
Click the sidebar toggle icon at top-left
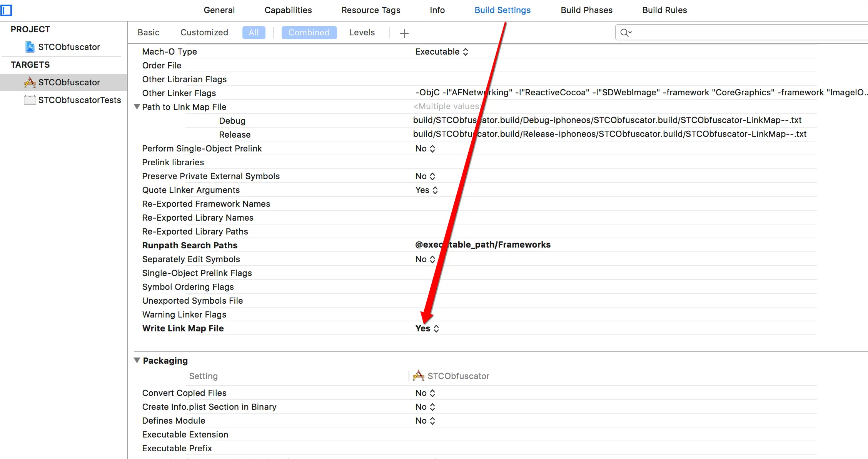(x=6, y=10)
